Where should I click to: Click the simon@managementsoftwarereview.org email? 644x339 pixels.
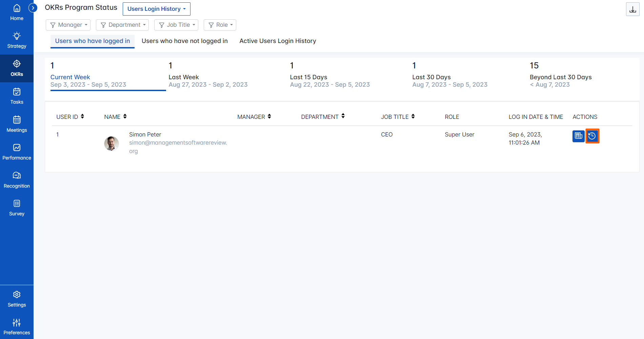[178, 147]
